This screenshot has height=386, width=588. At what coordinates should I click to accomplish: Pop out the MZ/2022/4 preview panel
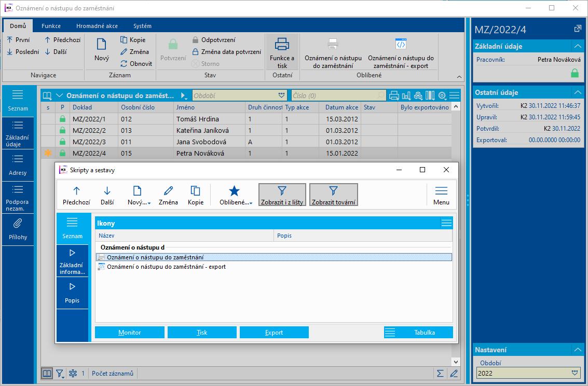pos(578,29)
